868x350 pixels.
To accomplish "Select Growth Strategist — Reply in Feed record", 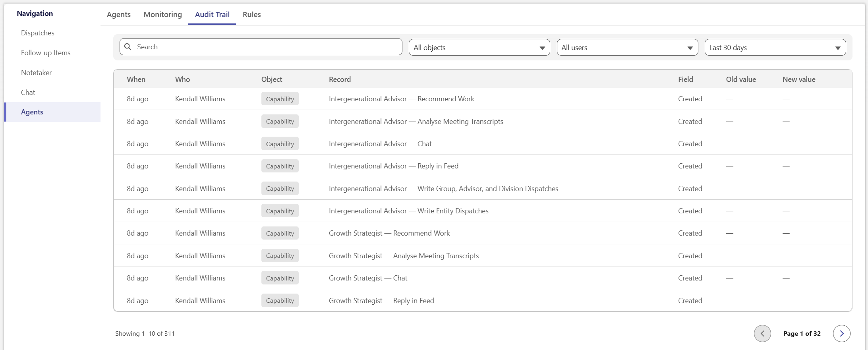I will click(381, 301).
